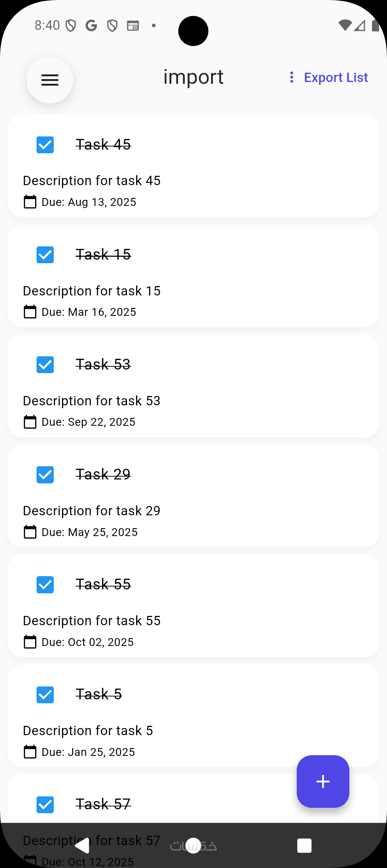Open the Task 5 title

pos(99,694)
